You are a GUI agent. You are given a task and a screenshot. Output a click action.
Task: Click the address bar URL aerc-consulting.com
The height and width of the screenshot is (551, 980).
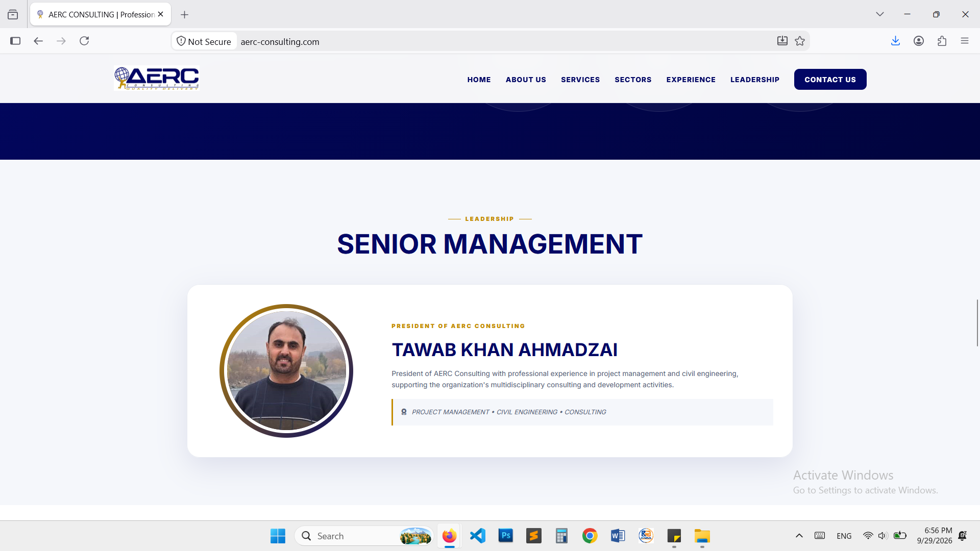pyautogui.click(x=280, y=42)
